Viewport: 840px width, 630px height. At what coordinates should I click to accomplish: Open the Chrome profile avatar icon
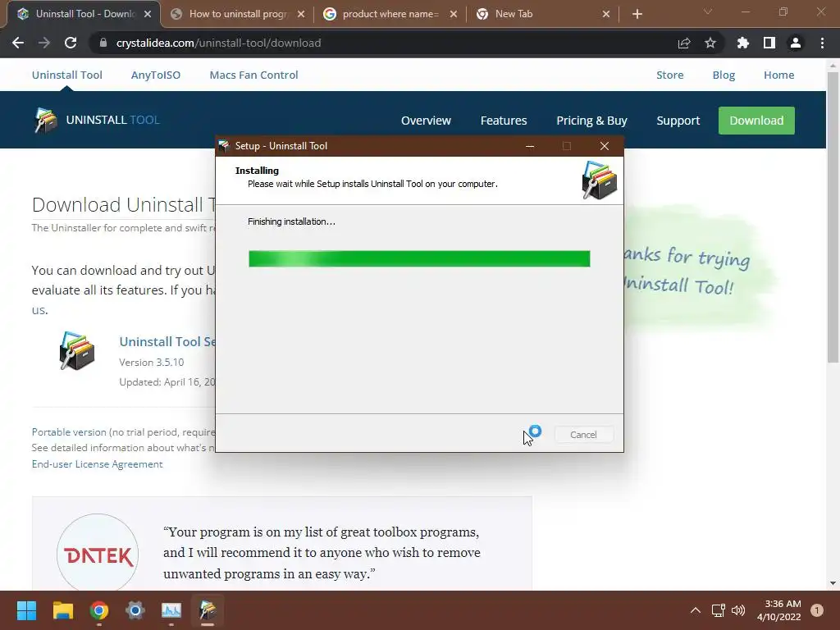pyautogui.click(x=796, y=43)
